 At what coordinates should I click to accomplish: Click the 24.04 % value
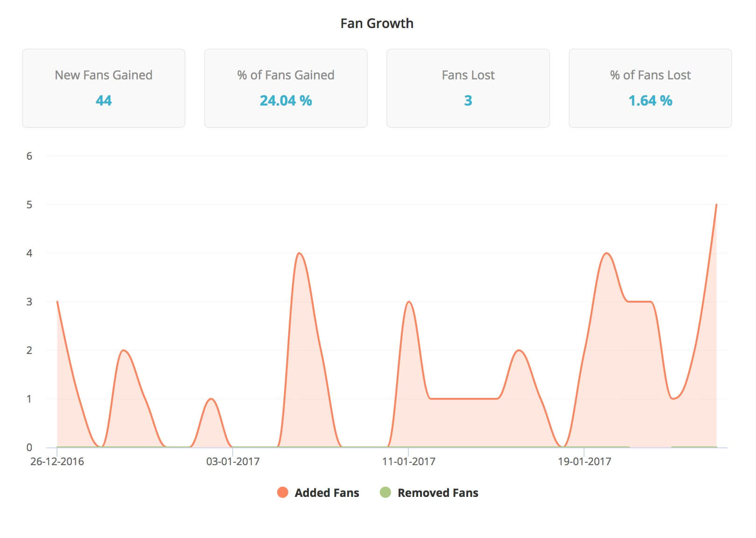(x=286, y=100)
